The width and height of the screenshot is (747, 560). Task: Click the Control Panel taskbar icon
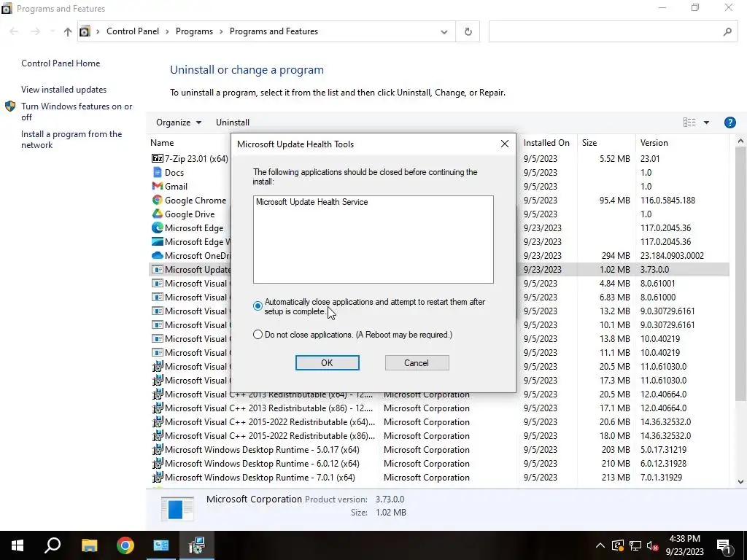[x=161, y=545]
